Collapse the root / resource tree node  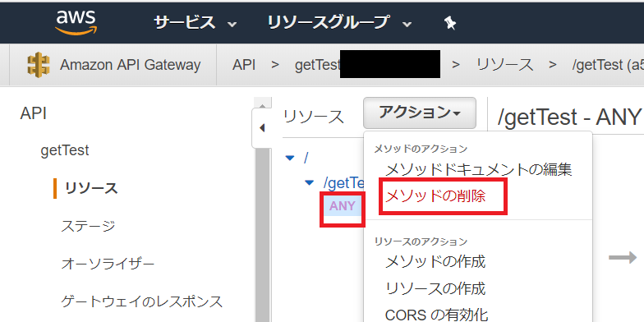[290, 158]
